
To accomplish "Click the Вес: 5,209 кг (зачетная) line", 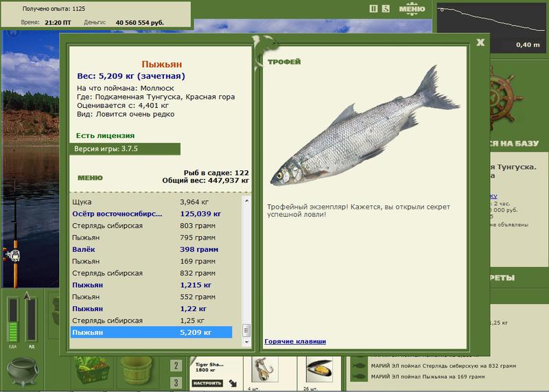I will click(131, 76).
